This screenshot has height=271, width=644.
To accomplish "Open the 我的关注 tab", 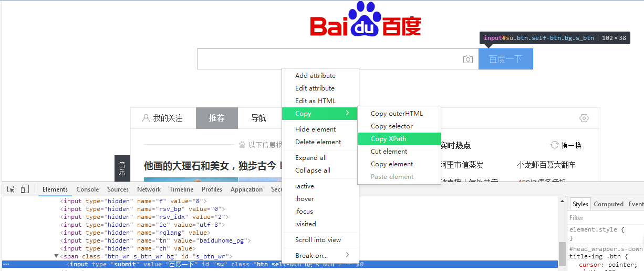I will click(162, 118).
